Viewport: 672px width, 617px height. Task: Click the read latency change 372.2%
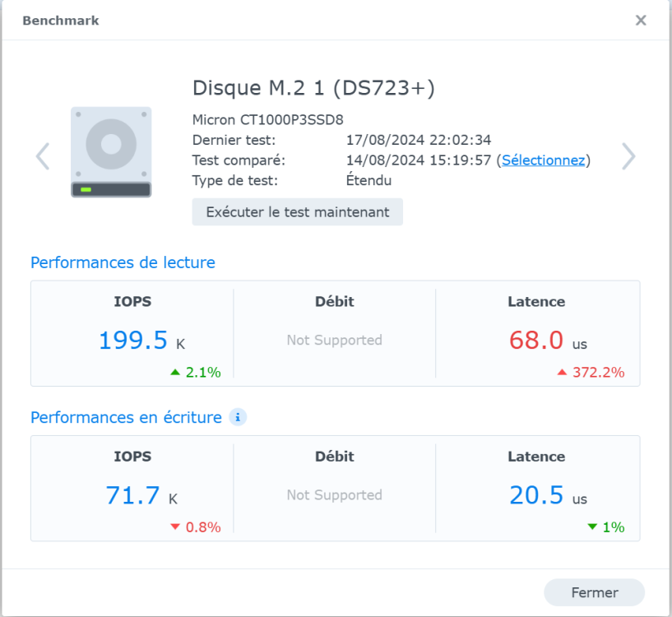tap(591, 372)
